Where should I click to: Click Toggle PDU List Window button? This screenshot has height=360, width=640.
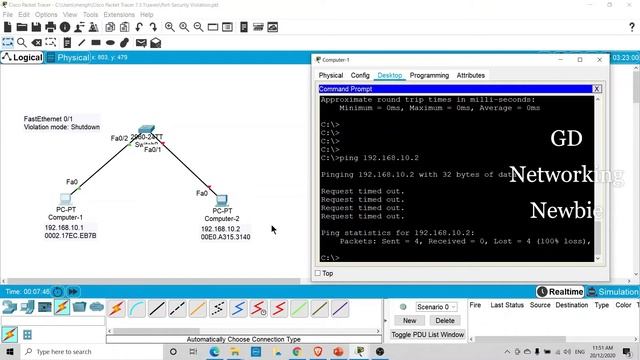pyautogui.click(x=428, y=335)
